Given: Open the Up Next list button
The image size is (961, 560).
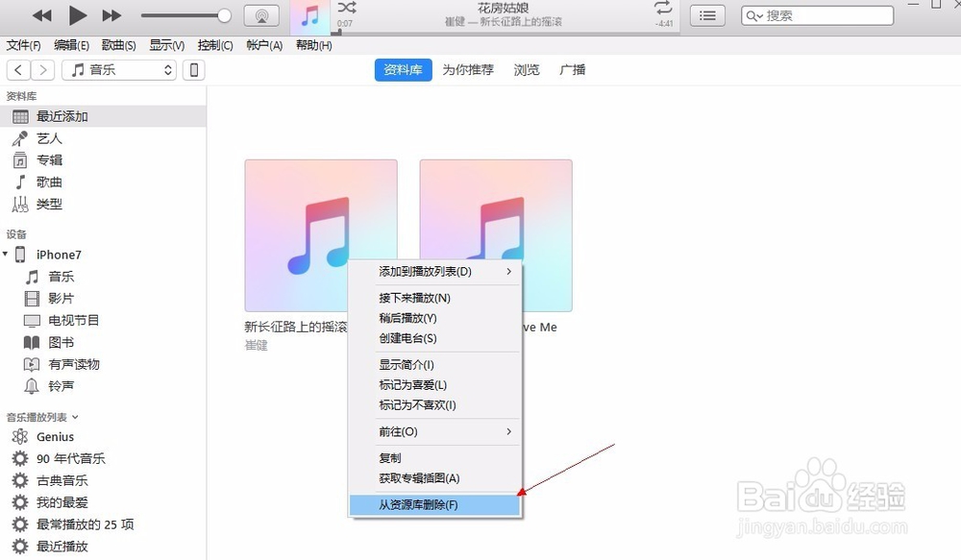Looking at the screenshot, I should pos(707,16).
